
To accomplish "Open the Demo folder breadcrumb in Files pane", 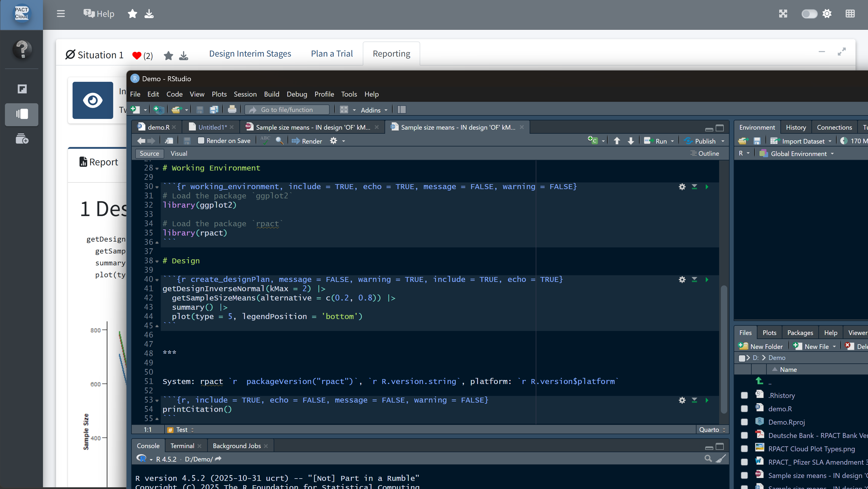I will (777, 358).
